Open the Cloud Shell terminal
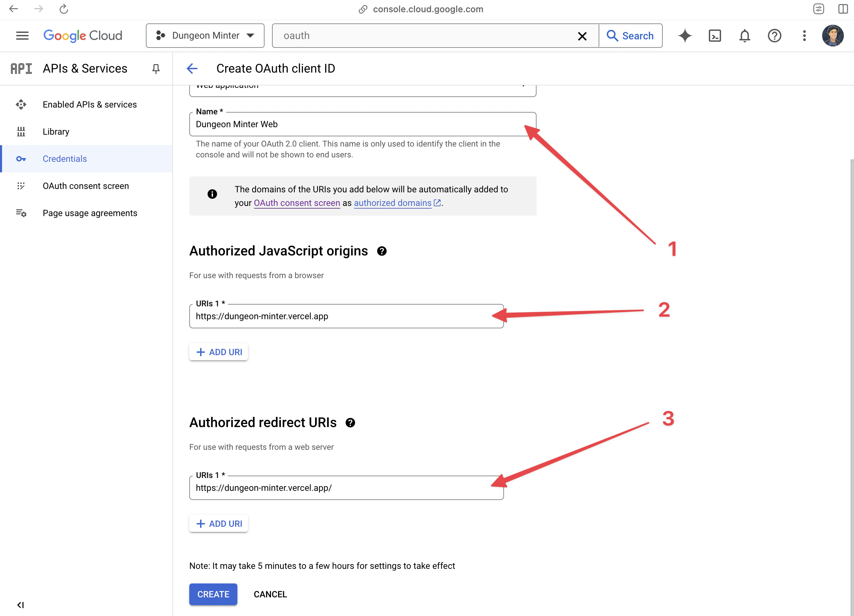Image resolution: width=854 pixels, height=616 pixels. pyautogui.click(x=715, y=35)
